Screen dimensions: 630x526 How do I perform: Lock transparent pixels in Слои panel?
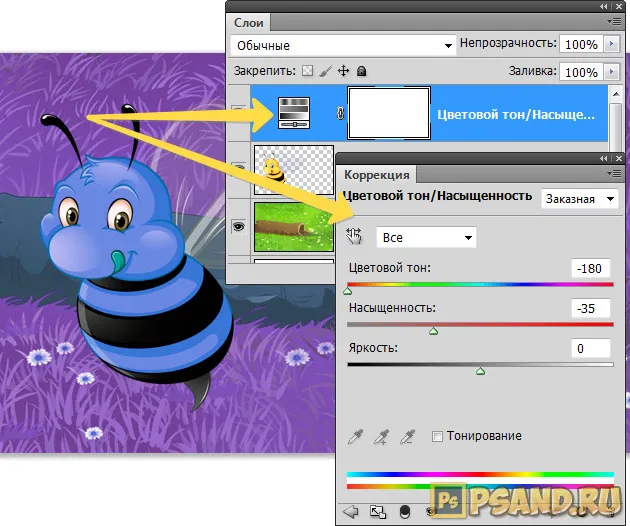pyautogui.click(x=307, y=71)
